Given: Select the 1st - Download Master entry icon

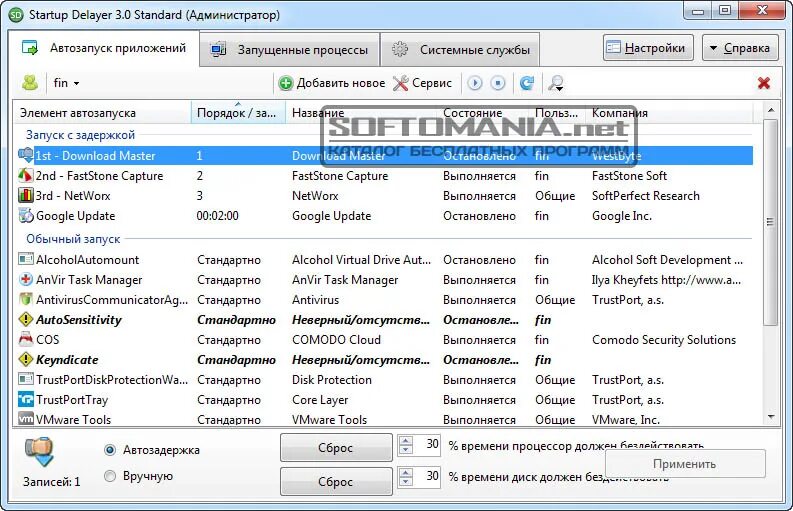Looking at the screenshot, I should click(x=26, y=155).
